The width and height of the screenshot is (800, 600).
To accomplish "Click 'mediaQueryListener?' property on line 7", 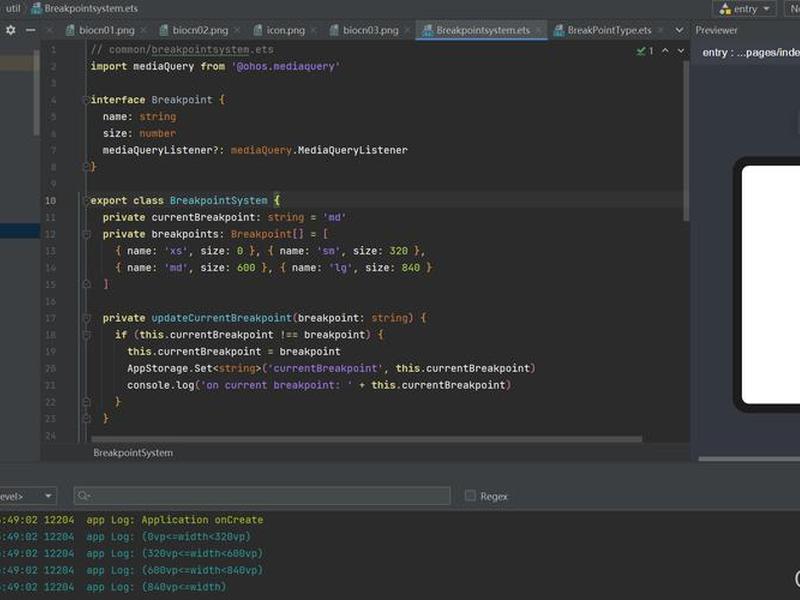I will pos(163,151).
